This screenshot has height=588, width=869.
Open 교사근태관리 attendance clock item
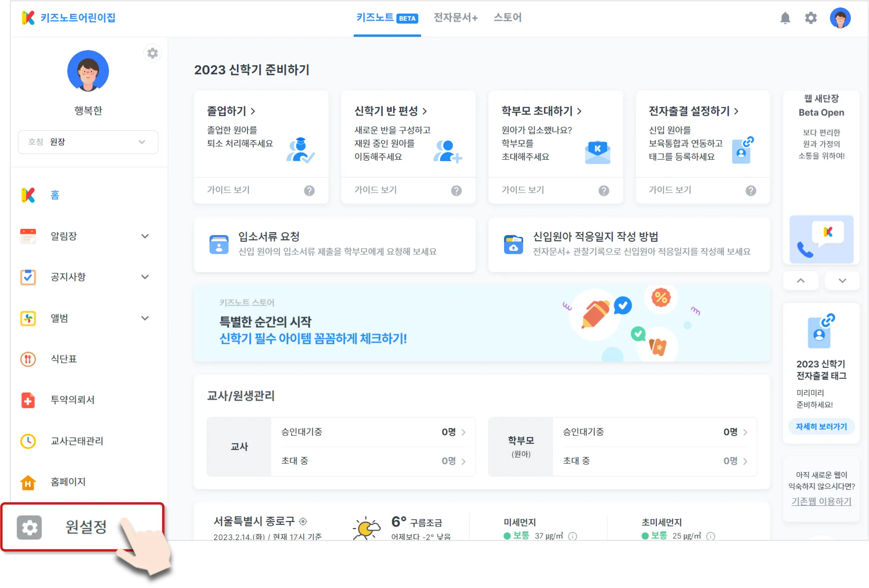click(x=76, y=441)
